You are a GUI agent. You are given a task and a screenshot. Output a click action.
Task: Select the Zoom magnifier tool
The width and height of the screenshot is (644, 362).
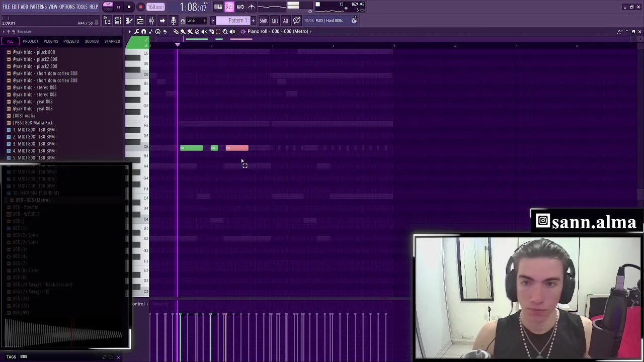(225, 31)
